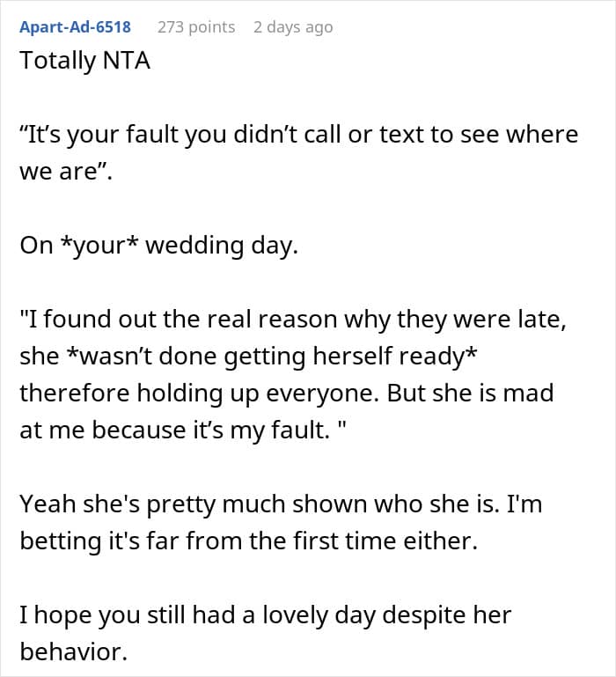Screen dimensions: 616x677
Task: Open the Apart-Ad-6518 user profile
Action: pyautogui.click(x=75, y=26)
